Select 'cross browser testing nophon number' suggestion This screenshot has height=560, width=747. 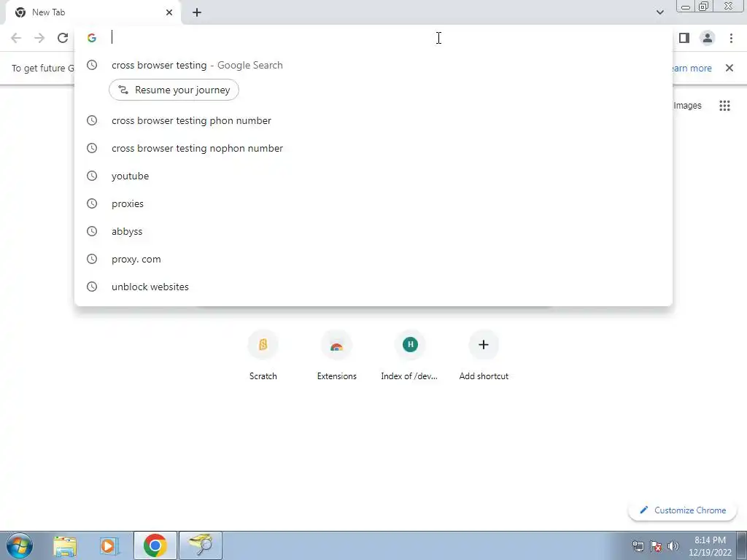pyautogui.click(x=373, y=148)
